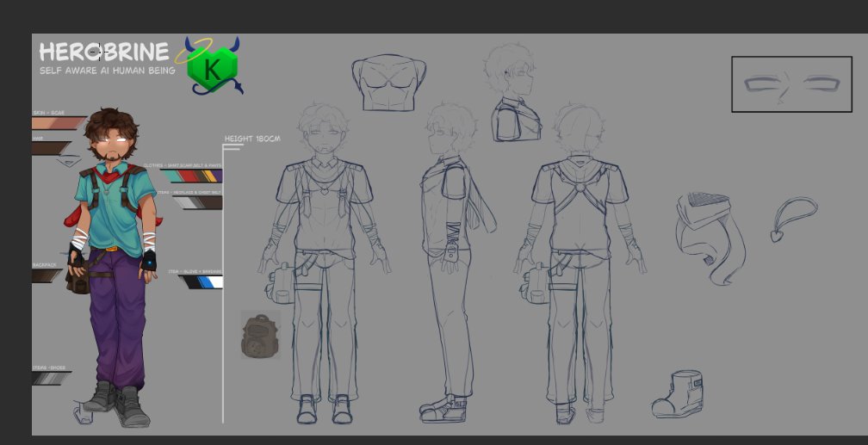The width and height of the screenshot is (868, 445).
Task: Click the boot detail sketch
Action: (678, 394)
